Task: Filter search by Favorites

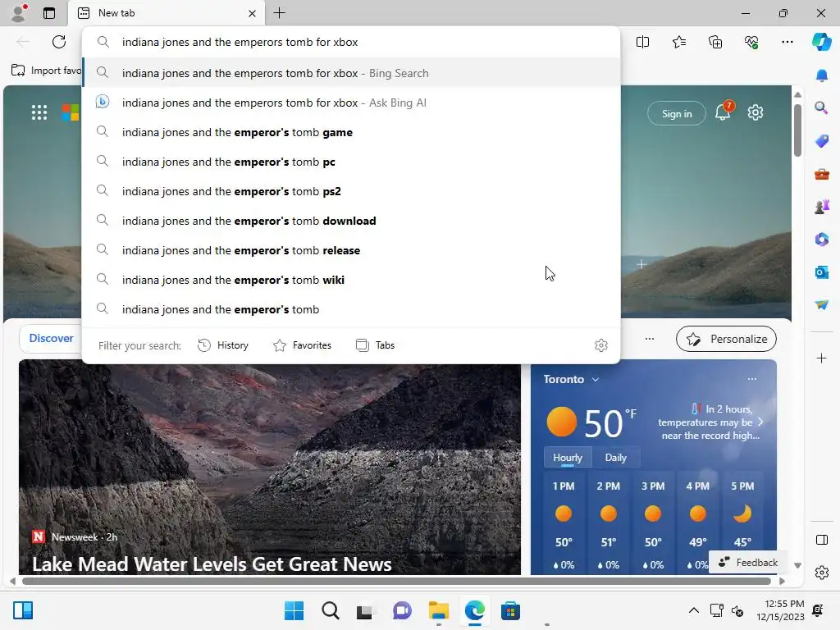Action: coord(303,345)
